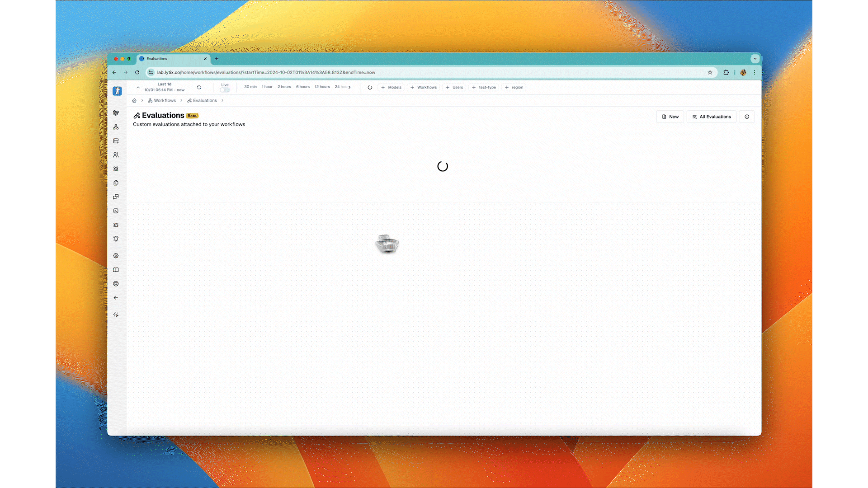Expand the chevron after Evaluations breadcrumb

pos(222,100)
